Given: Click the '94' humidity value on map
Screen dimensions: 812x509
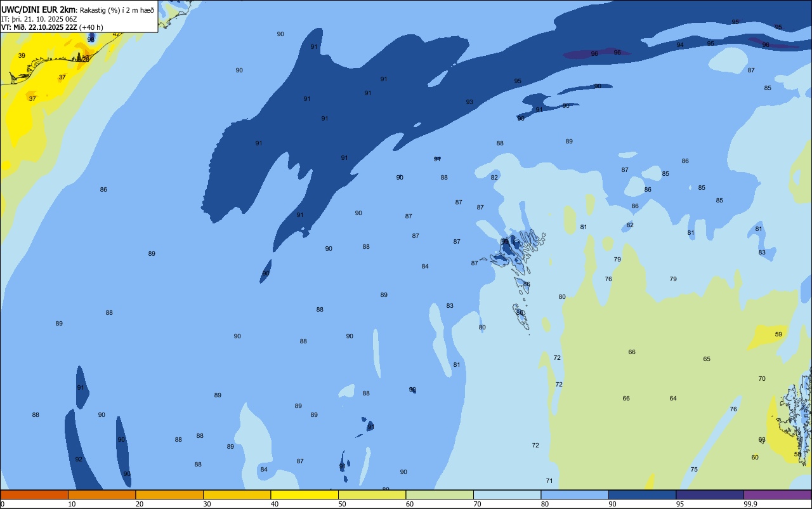Looking at the screenshot, I should pos(680,45).
